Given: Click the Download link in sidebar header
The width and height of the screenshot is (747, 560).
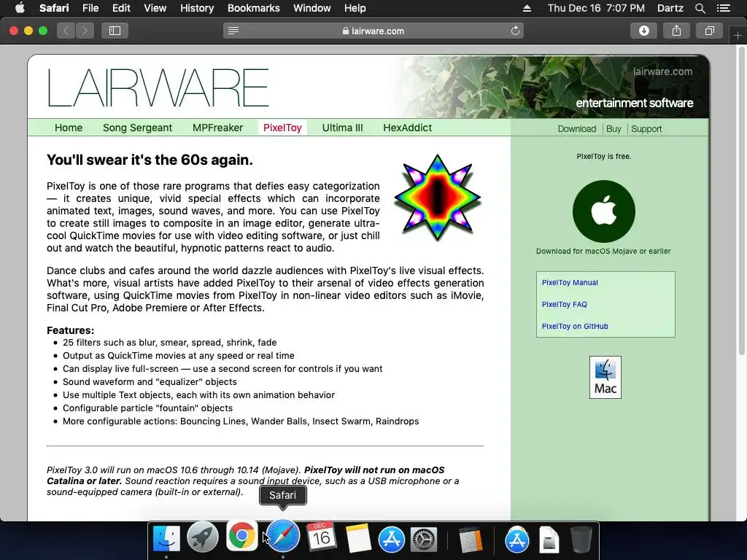Looking at the screenshot, I should click(576, 129).
